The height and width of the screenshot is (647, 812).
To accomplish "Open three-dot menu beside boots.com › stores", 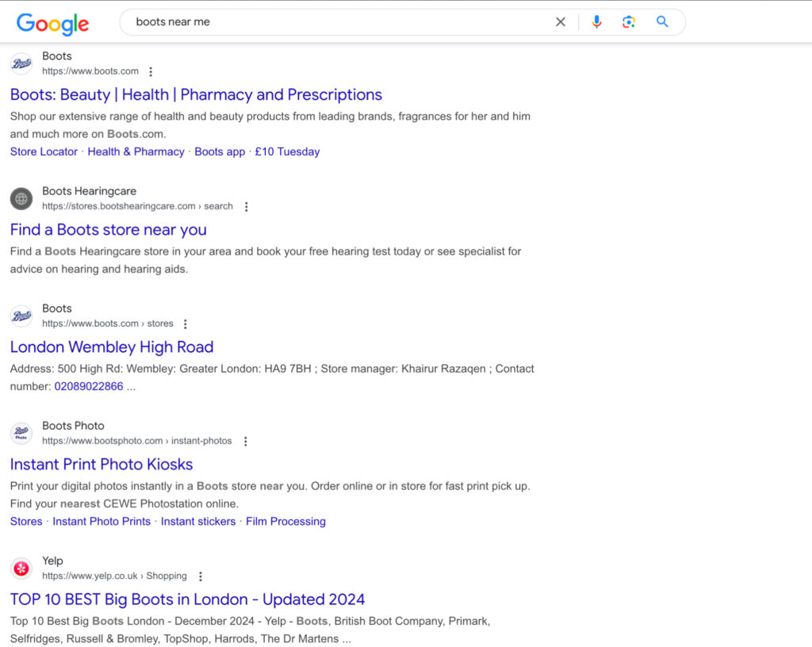I will click(186, 324).
